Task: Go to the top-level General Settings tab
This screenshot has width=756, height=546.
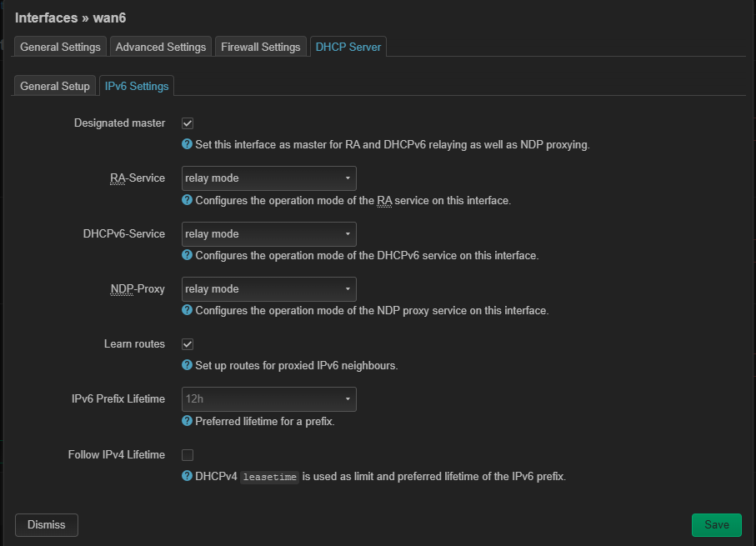Action: pos(60,48)
